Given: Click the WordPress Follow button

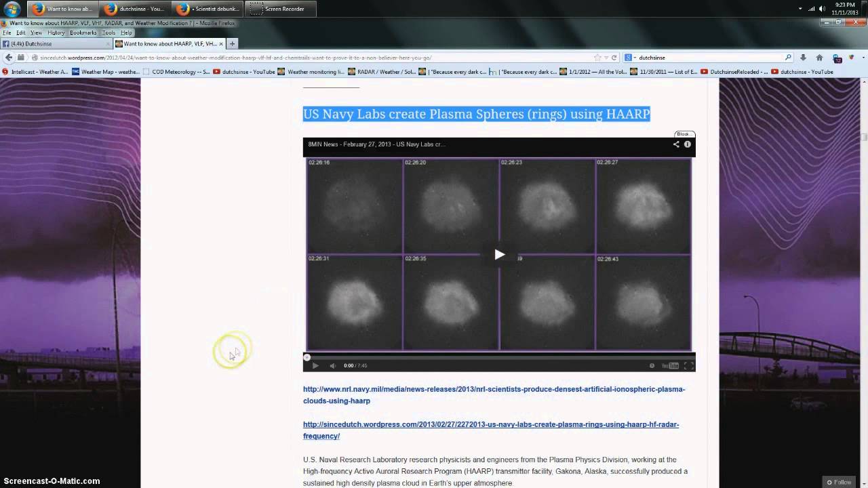Looking at the screenshot, I should click(839, 482).
